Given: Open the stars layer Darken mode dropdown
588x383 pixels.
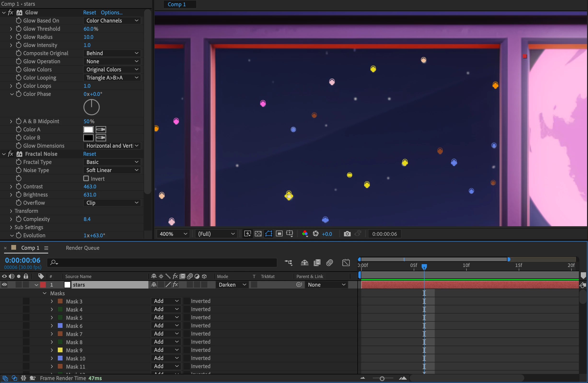Looking at the screenshot, I should click(232, 285).
